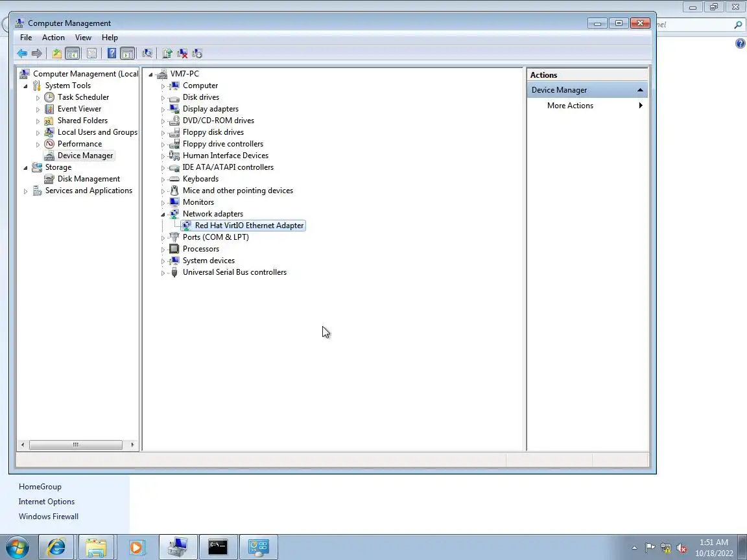Click the Ports (COM & LPT) icon

click(x=174, y=237)
